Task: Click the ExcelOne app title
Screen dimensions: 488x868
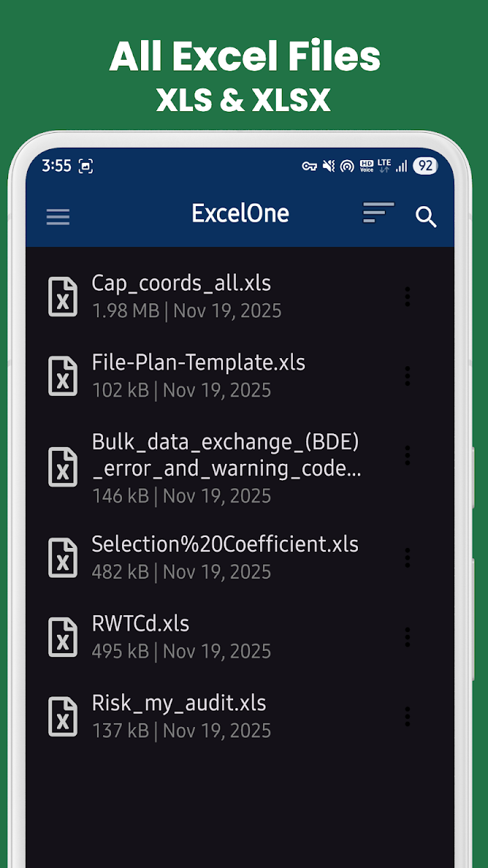Action: (241, 214)
